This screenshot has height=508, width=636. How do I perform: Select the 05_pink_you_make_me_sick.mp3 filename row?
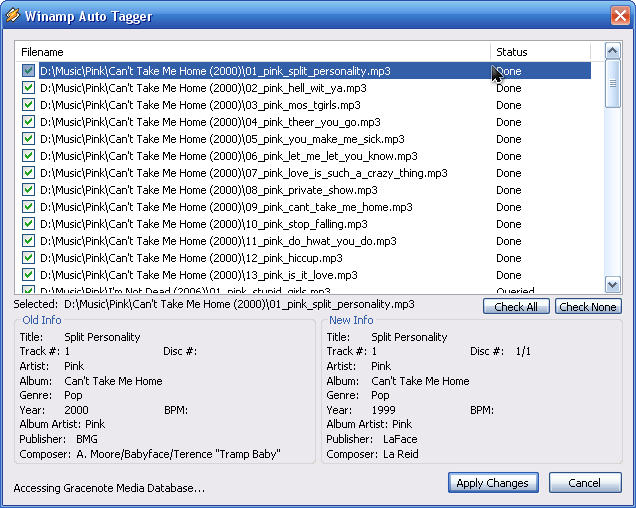pyautogui.click(x=222, y=139)
